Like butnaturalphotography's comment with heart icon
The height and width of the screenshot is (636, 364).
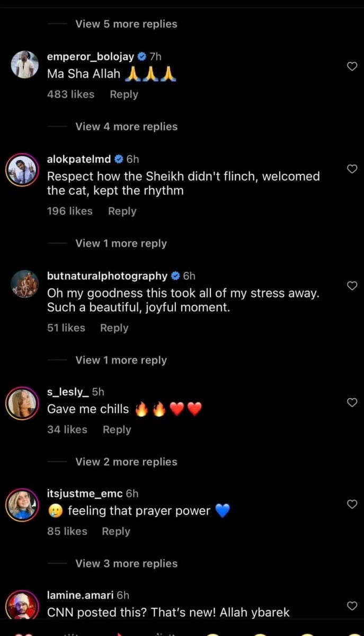352,285
